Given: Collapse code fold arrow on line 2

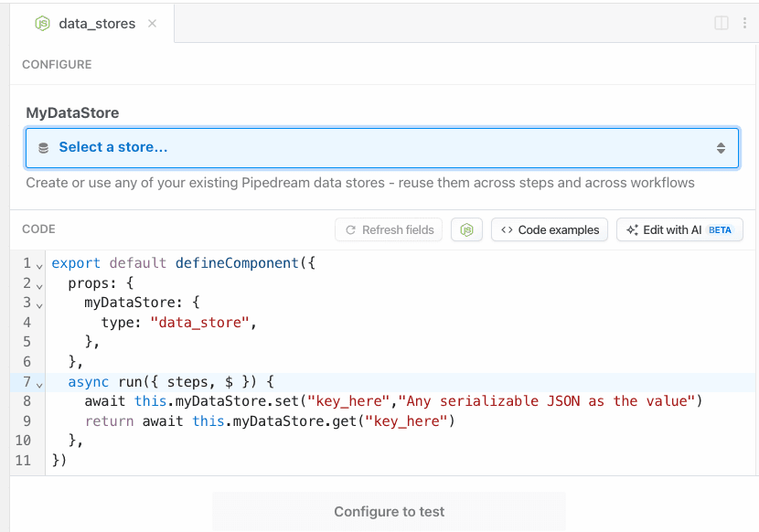Looking at the screenshot, I should 39,285.
